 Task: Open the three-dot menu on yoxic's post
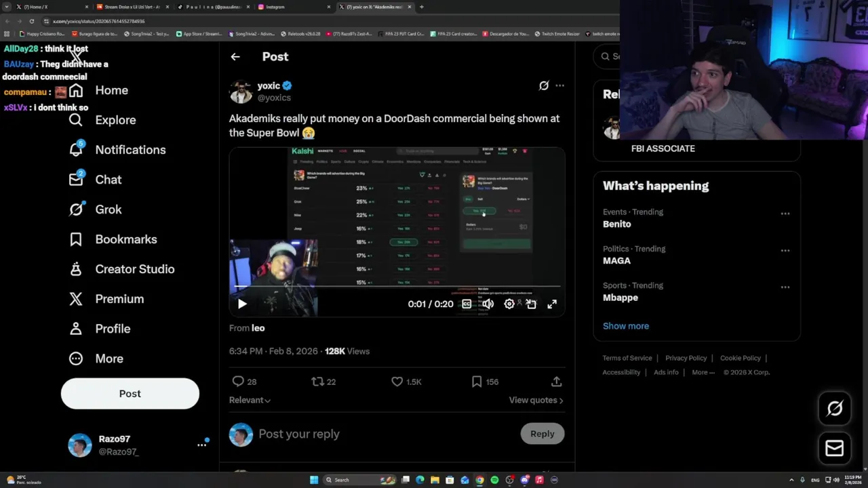click(559, 85)
